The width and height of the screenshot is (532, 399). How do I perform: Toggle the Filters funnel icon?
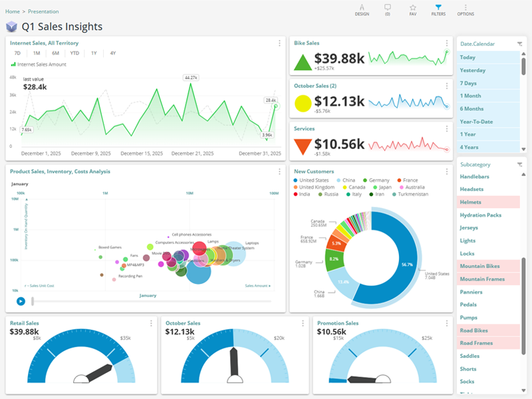pyautogui.click(x=438, y=10)
